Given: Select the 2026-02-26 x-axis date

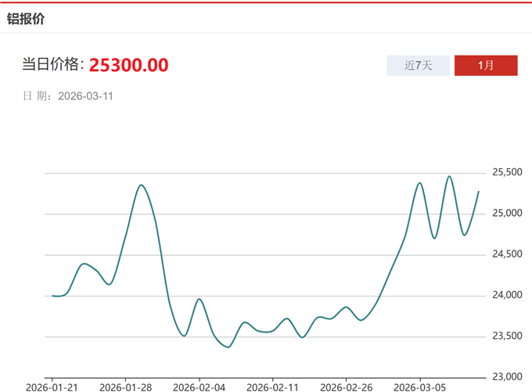Looking at the screenshot, I should pos(346,387).
